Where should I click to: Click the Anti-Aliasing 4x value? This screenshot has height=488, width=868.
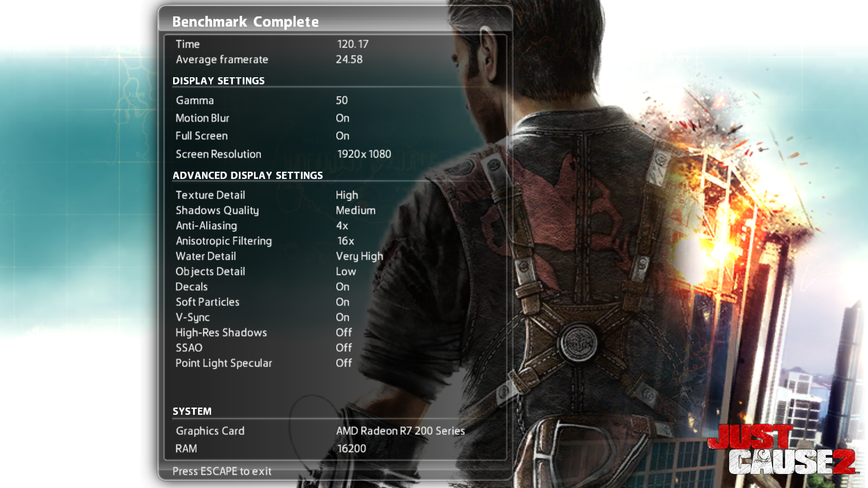[342, 226]
